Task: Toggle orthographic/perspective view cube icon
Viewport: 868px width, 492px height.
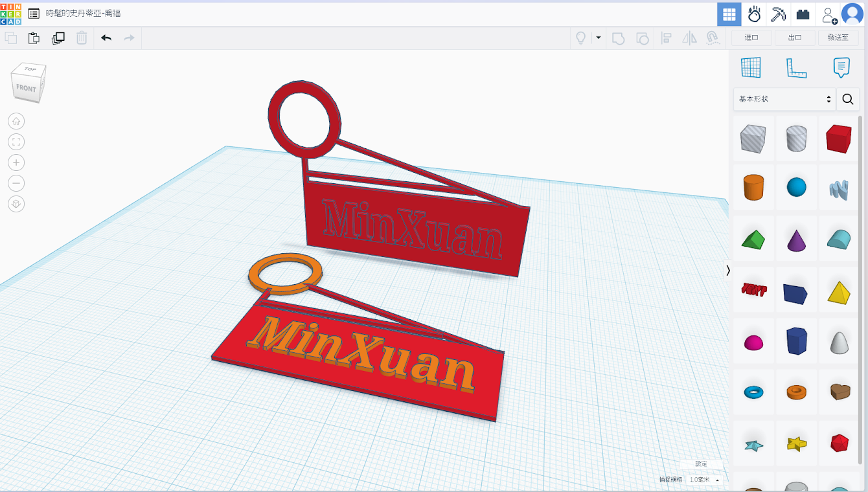Action: pos(16,204)
